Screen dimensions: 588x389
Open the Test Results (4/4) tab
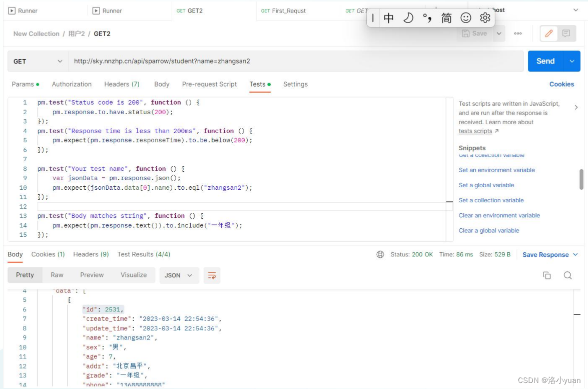point(144,254)
